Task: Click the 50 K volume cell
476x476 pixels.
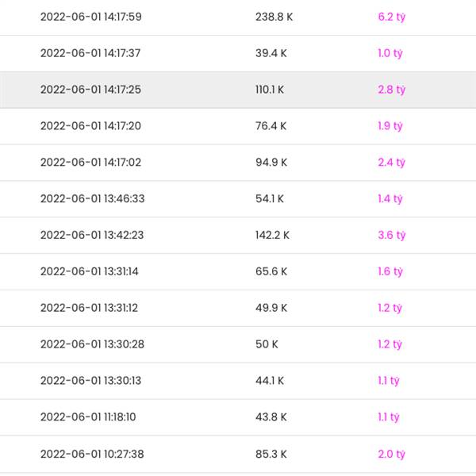Action: (266, 344)
